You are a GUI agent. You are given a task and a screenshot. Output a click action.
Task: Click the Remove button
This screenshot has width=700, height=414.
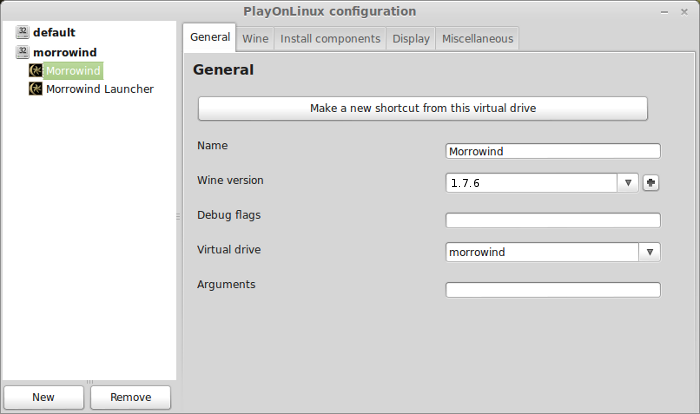(130, 397)
